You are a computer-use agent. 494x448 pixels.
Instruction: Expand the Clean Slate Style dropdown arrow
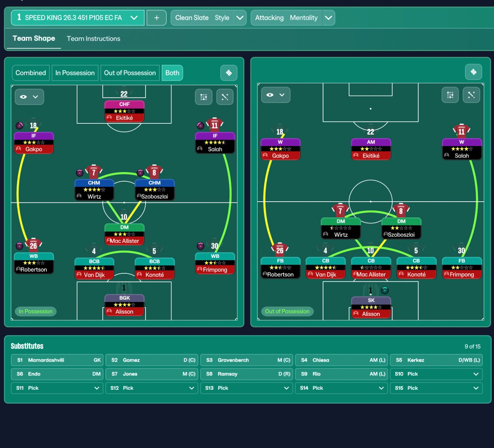(x=240, y=18)
